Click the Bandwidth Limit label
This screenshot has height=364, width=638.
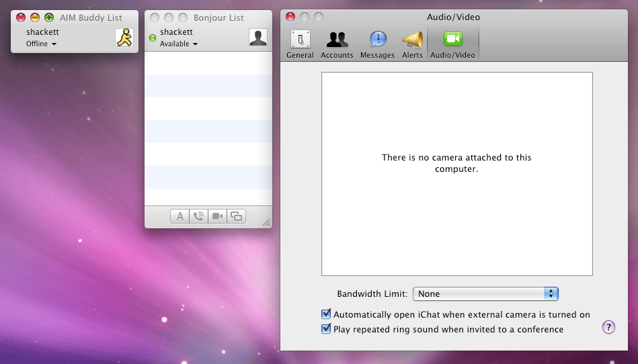coord(372,293)
